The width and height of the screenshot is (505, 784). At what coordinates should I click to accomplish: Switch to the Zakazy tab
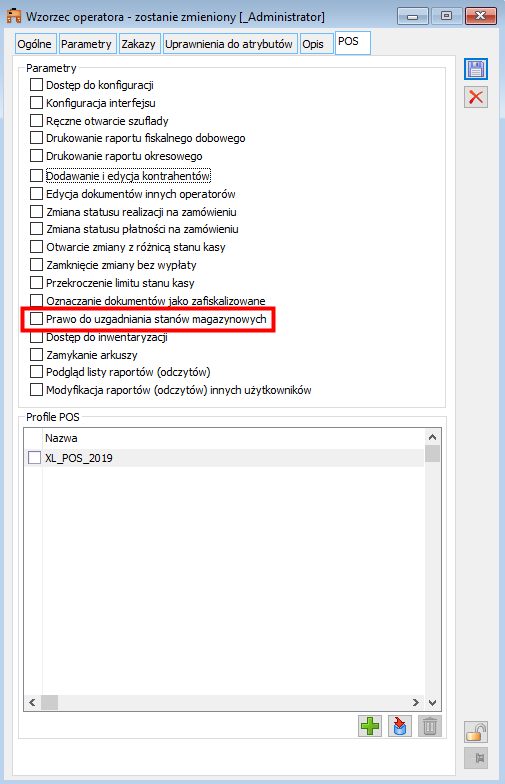[138, 44]
